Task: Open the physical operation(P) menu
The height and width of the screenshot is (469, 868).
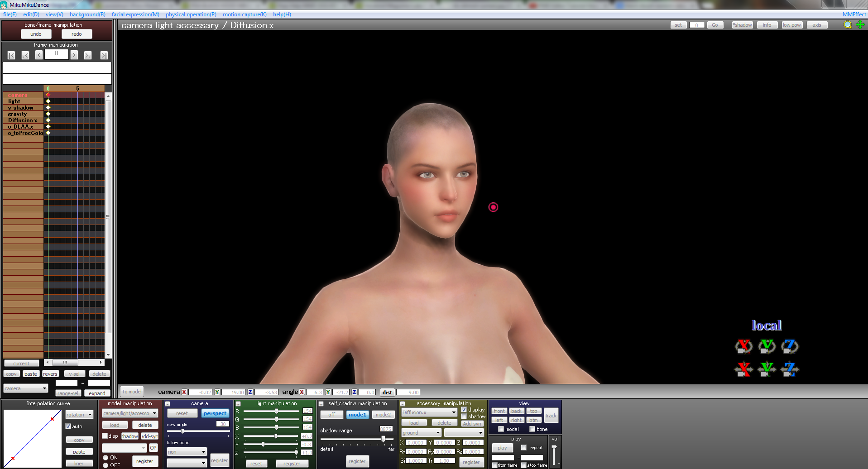Action: pos(191,14)
